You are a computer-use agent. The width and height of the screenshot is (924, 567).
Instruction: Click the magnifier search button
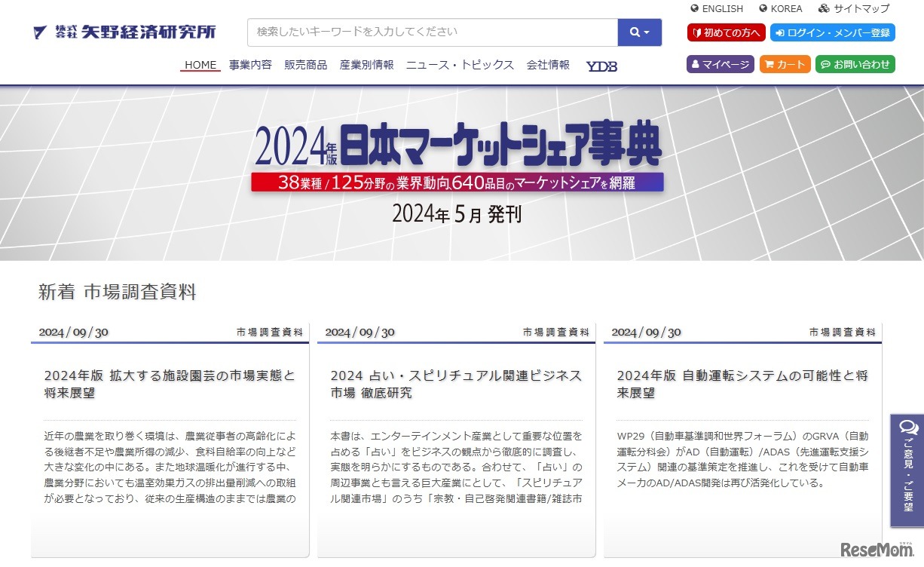pos(640,32)
